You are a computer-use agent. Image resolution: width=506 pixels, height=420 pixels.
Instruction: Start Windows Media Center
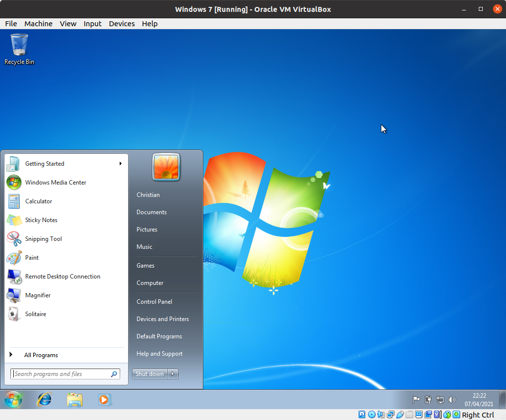coord(54,183)
